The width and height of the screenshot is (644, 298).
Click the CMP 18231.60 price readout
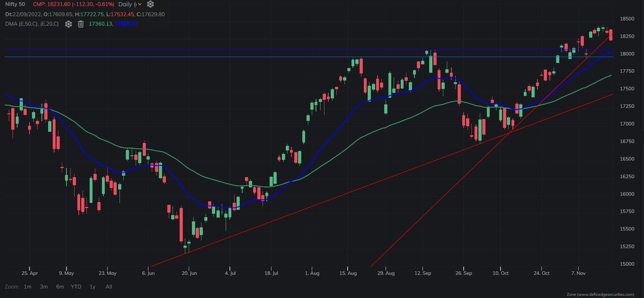click(x=74, y=4)
